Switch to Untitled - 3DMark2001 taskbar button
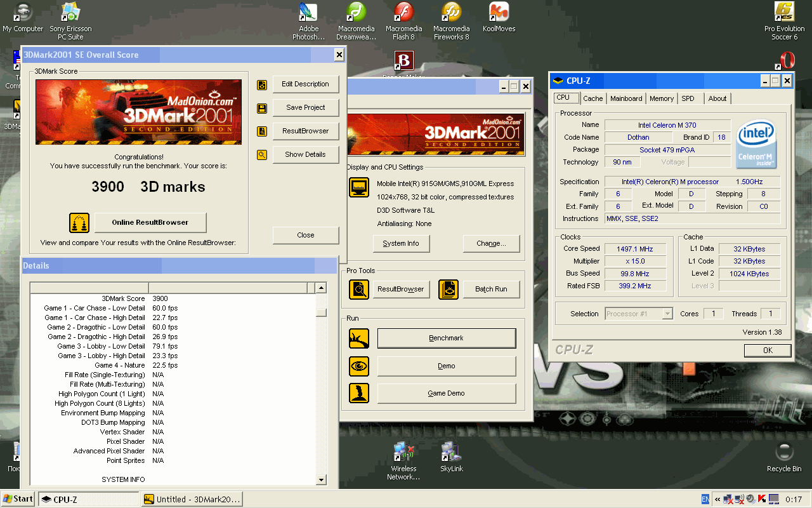 192,500
